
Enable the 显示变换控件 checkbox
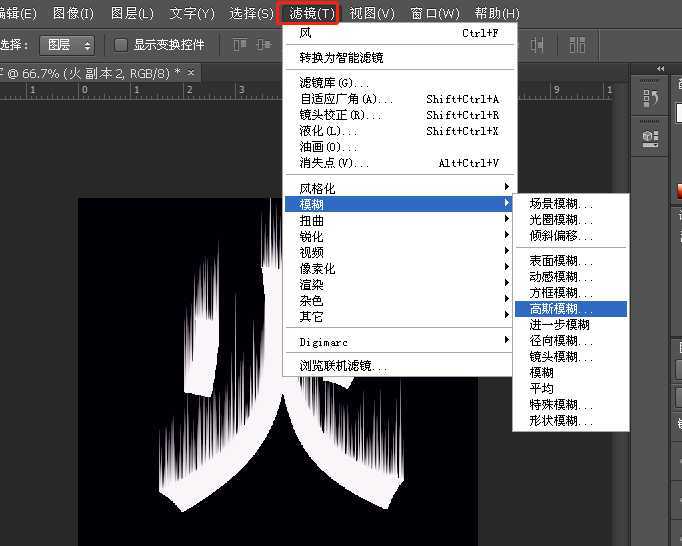(121, 45)
